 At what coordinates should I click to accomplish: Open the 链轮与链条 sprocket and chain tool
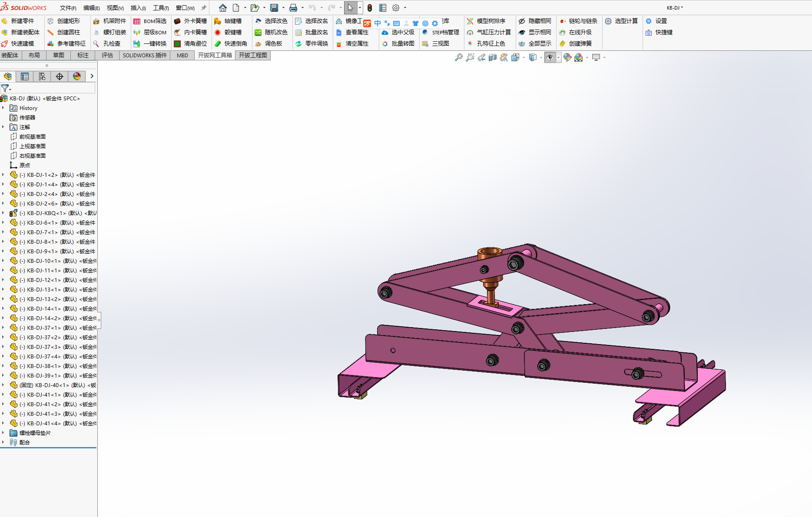point(579,21)
